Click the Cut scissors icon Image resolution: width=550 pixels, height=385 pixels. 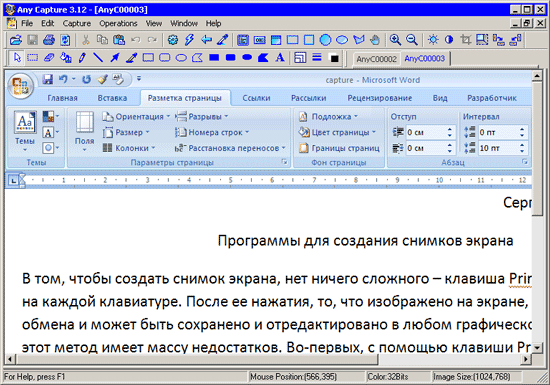click(86, 40)
